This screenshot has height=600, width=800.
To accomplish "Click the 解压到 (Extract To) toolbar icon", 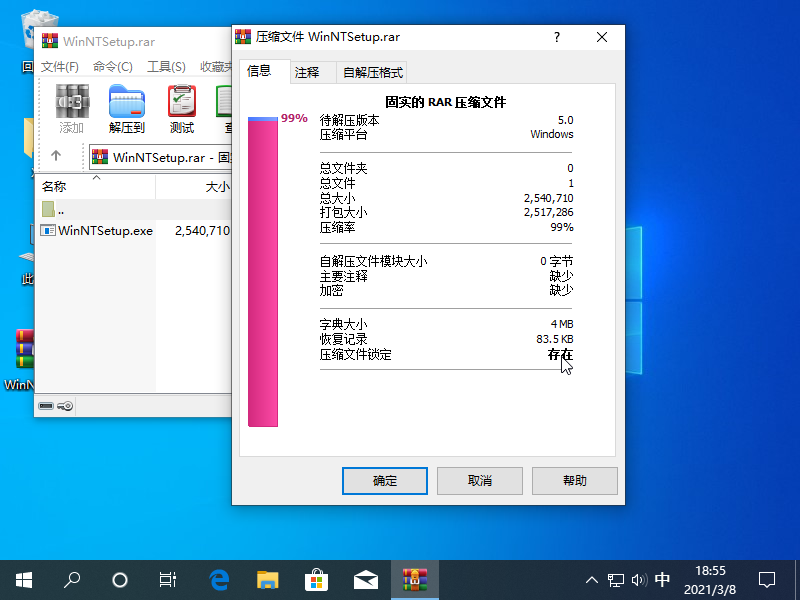I will coord(127,109).
